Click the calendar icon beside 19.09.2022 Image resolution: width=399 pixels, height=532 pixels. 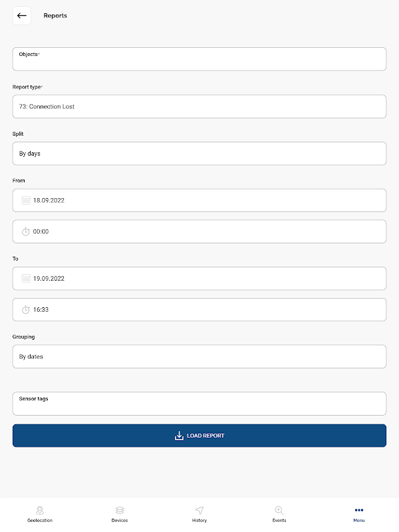tap(26, 279)
